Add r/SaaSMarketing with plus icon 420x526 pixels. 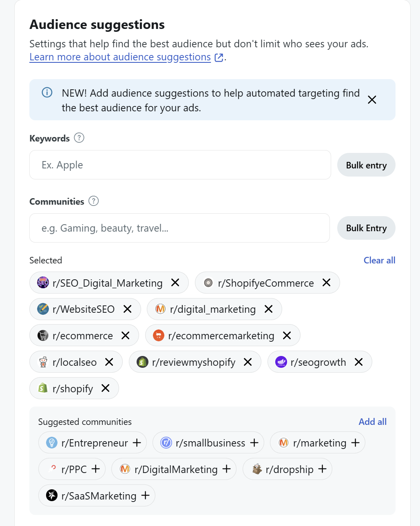[x=146, y=495]
